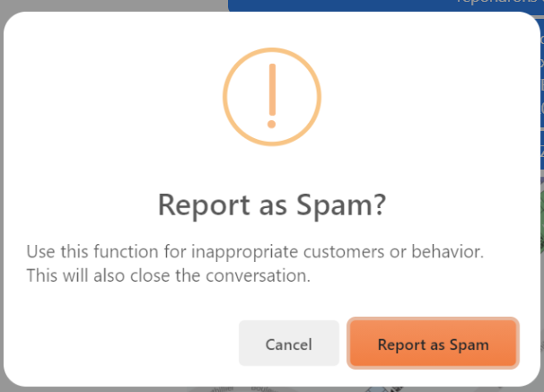Cancel the spam report dialog
Viewport: 544px width, 392px height.
click(x=289, y=344)
